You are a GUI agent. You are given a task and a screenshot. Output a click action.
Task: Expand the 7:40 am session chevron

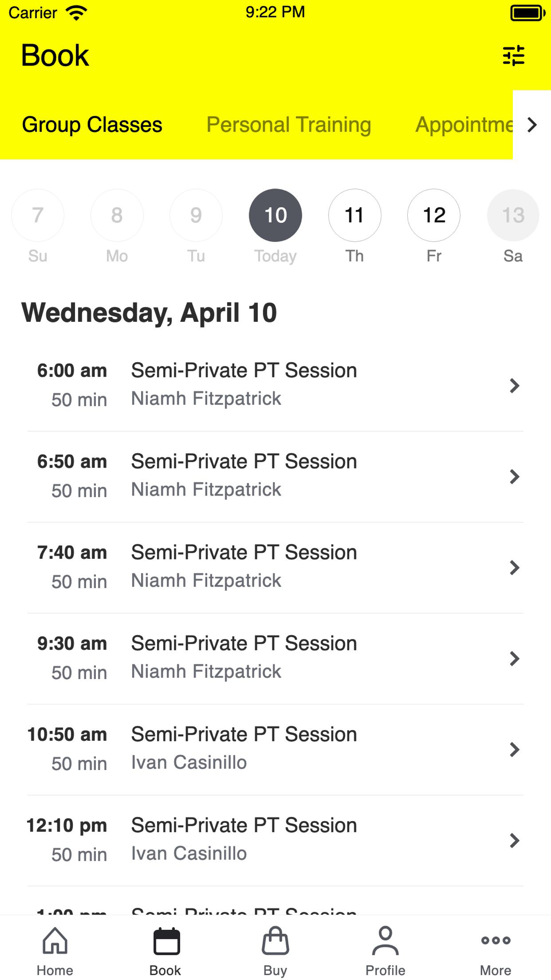(514, 568)
